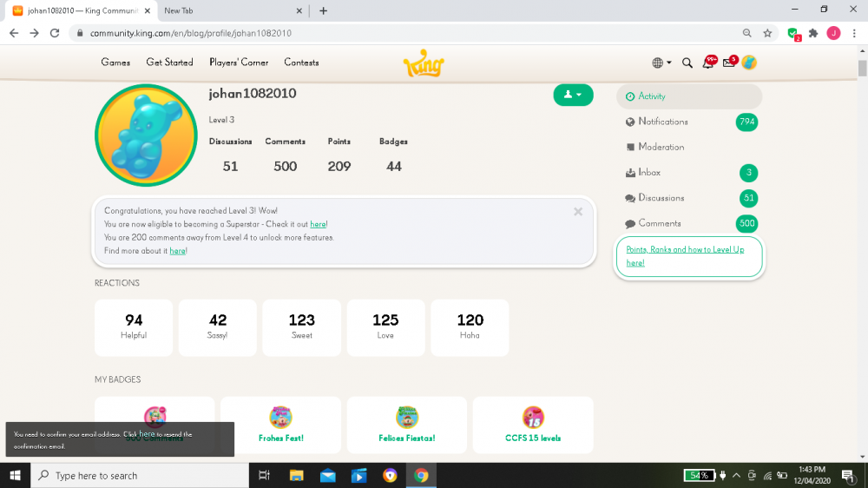Click the Badges count 44

[393, 166]
